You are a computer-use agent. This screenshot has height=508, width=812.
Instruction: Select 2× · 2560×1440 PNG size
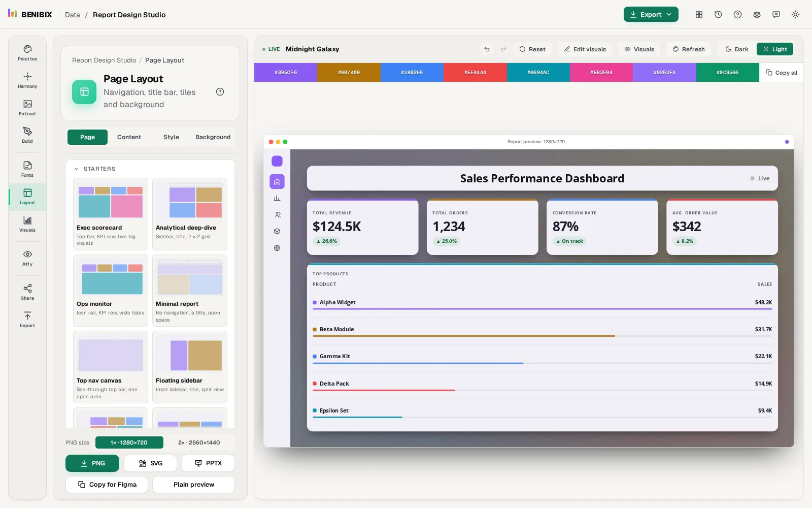[199, 442]
